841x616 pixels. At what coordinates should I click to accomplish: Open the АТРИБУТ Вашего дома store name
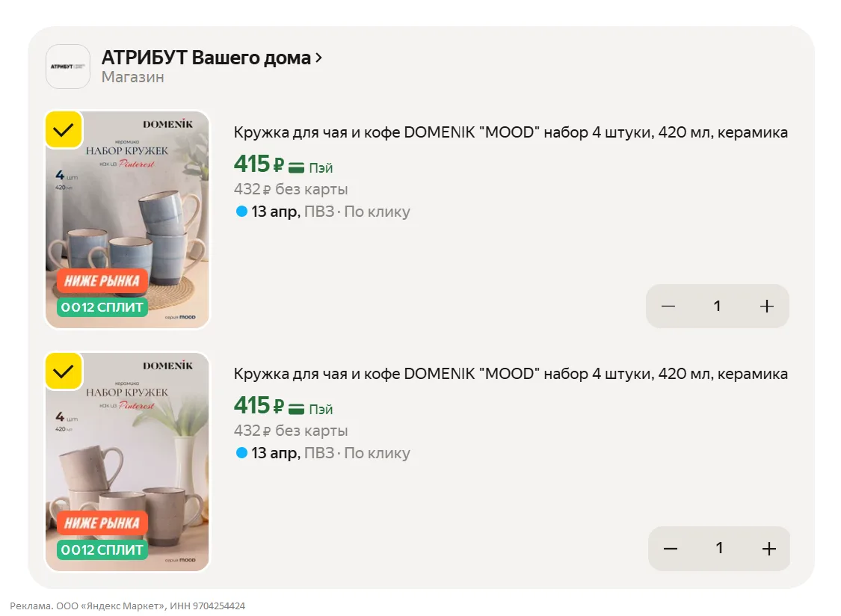[x=206, y=58]
